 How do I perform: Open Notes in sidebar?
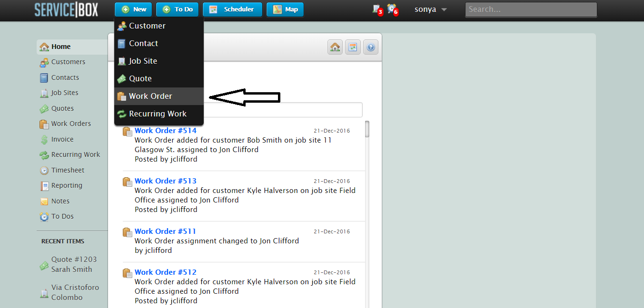(x=60, y=201)
